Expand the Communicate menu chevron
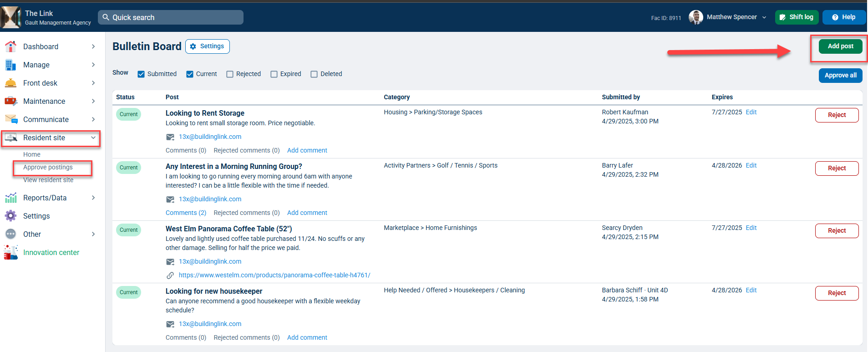Viewport: 868px width, 352px height. coord(93,119)
